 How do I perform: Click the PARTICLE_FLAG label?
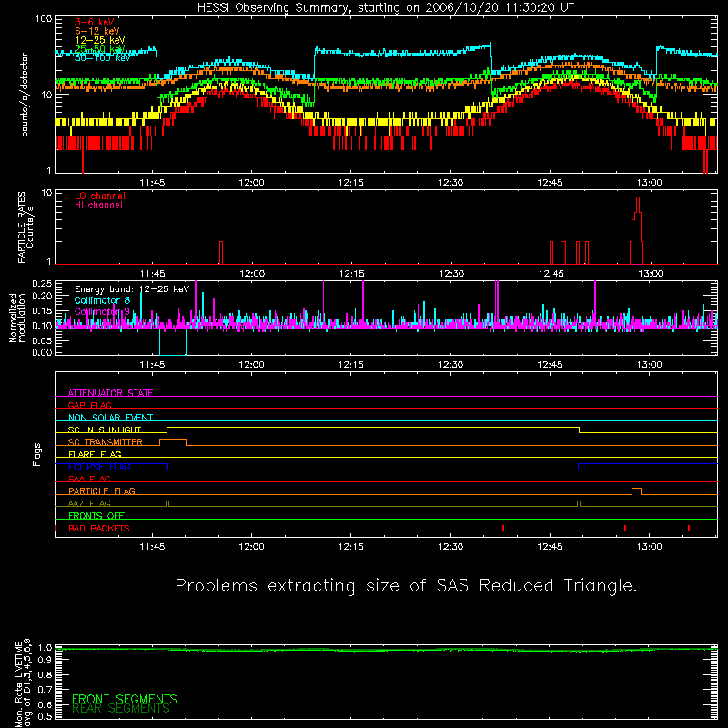102,490
